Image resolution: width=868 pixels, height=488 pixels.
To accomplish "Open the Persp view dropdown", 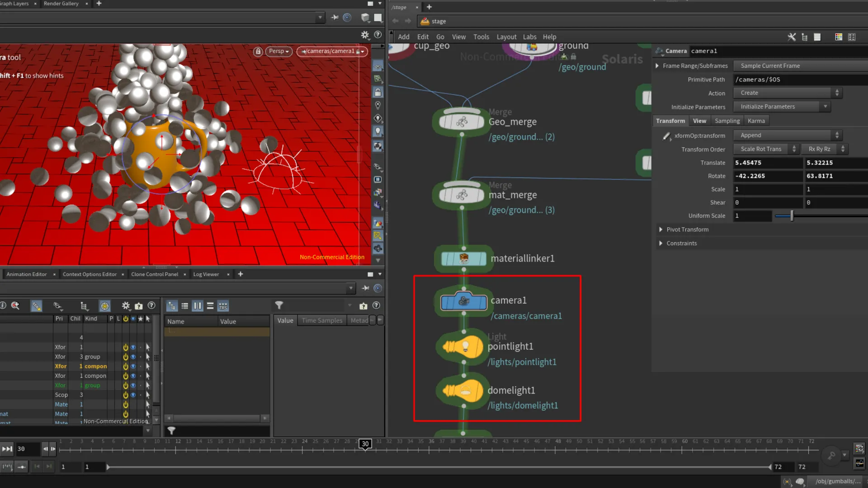I will tap(278, 52).
